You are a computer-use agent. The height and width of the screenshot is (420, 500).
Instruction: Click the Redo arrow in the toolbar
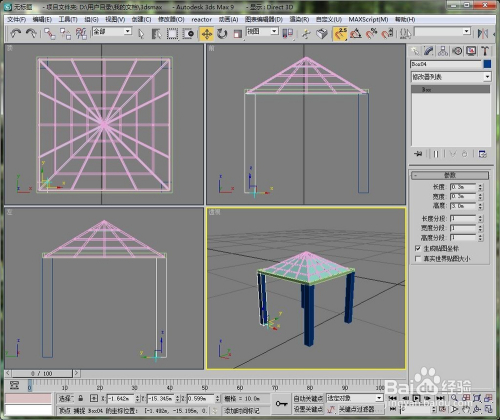[x=31, y=33]
